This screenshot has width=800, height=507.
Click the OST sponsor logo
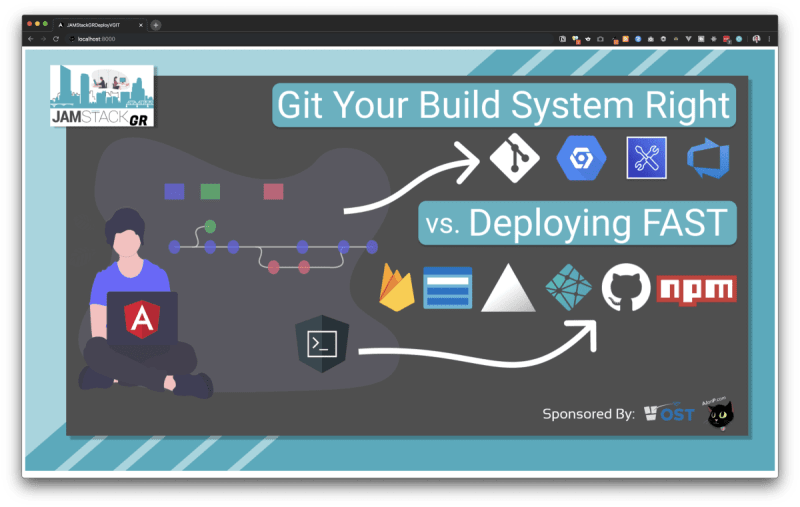(x=669, y=413)
